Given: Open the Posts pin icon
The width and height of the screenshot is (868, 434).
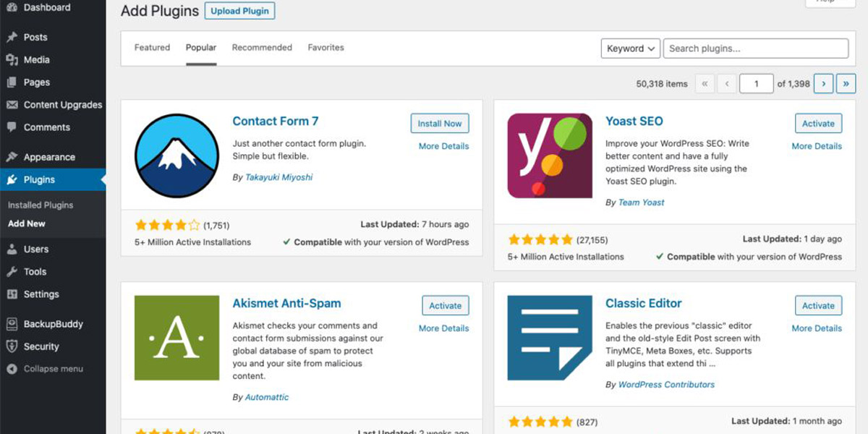Looking at the screenshot, I should coord(12,37).
